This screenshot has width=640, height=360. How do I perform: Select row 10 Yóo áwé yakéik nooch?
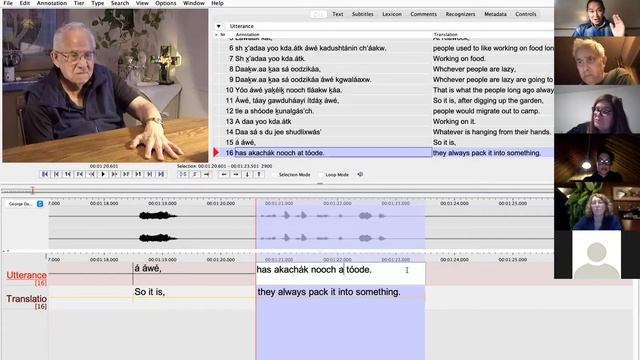[384, 90]
